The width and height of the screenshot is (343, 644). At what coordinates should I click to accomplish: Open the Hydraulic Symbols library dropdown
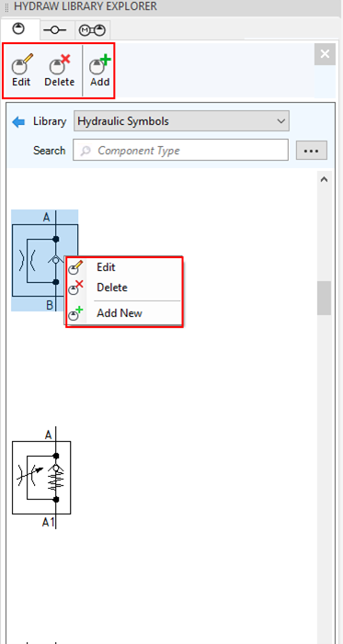(x=181, y=121)
